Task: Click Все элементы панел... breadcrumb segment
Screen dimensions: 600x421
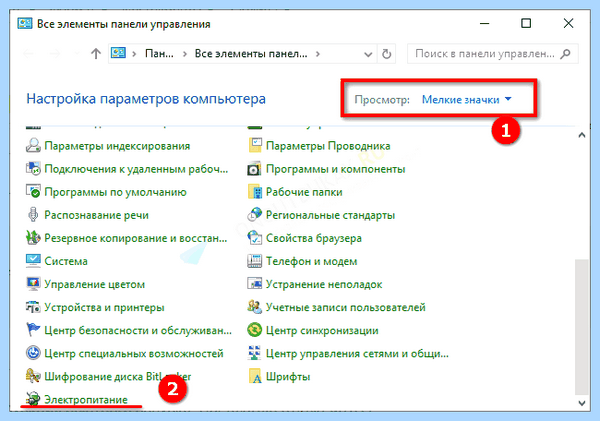Action: (x=251, y=54)
